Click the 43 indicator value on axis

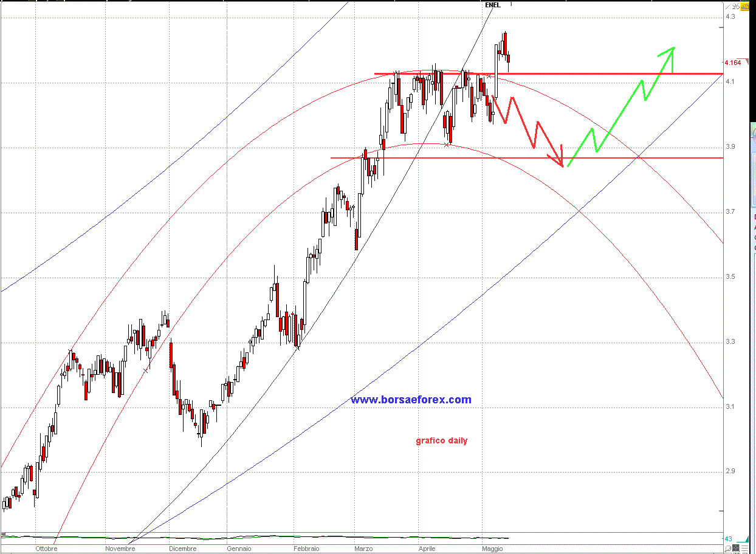tap(728, 538)
